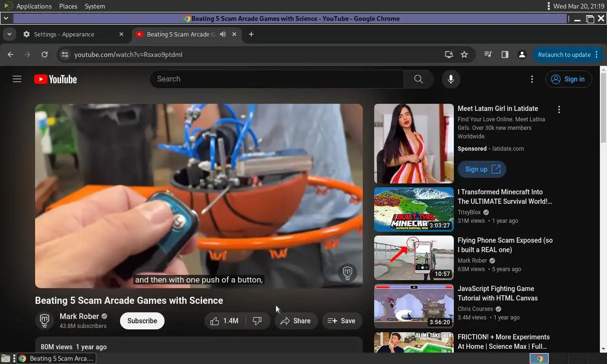
Task: Open the FRICTION! More Experiments video title
Action: click(504, 342)
